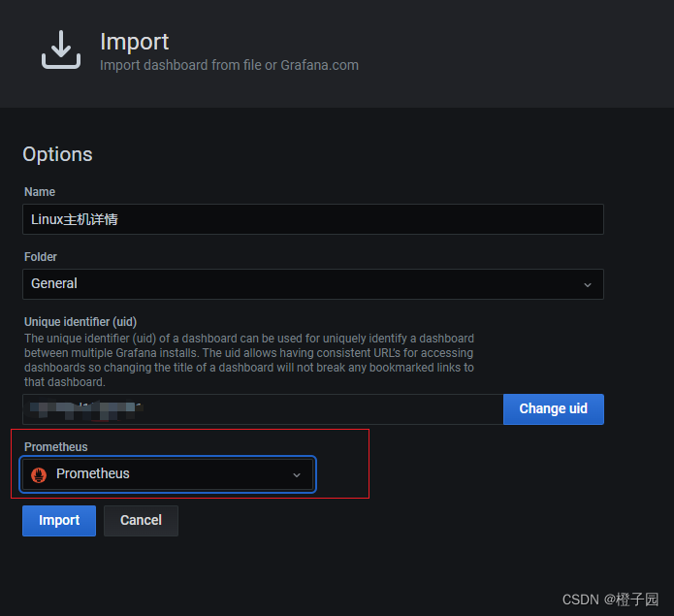Click the Options heading

57,154
